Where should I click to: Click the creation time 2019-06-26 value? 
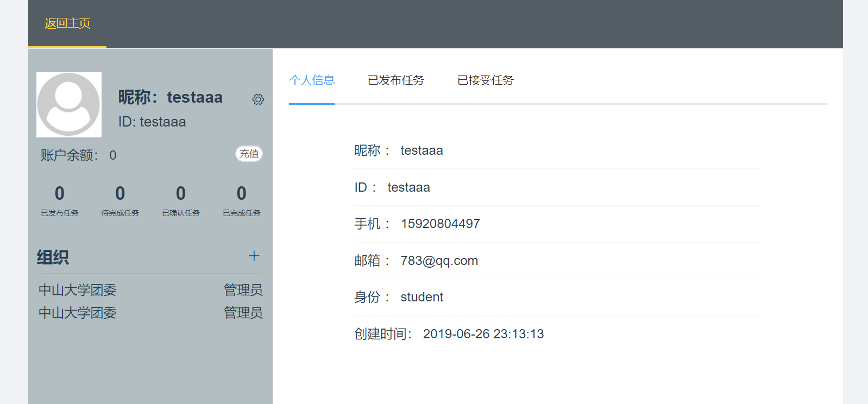coord(483,334)
